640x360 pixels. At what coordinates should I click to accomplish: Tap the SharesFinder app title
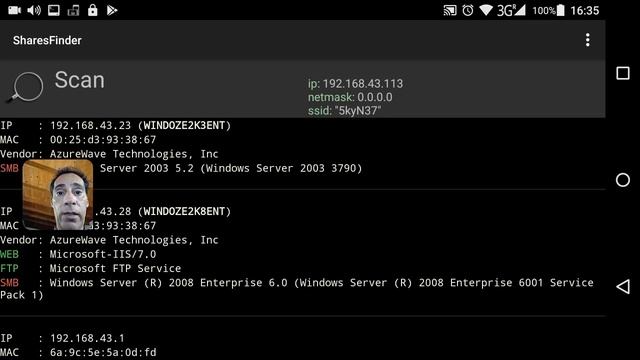click(x=47, y=40)
